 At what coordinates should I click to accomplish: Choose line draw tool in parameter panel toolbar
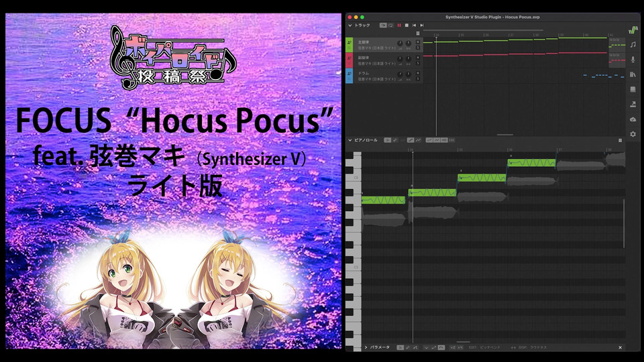(x=415, y=348)
